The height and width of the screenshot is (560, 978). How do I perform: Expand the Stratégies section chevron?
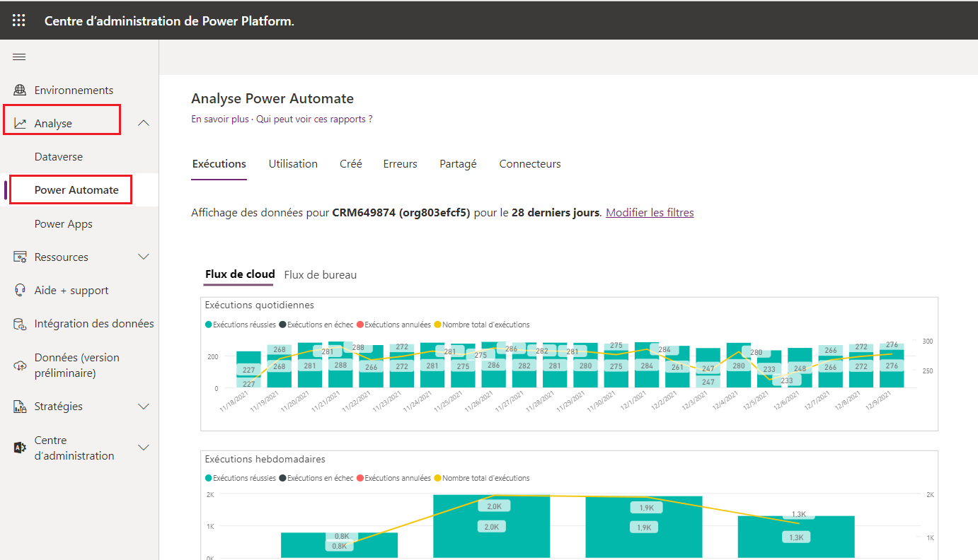(144, 407)
